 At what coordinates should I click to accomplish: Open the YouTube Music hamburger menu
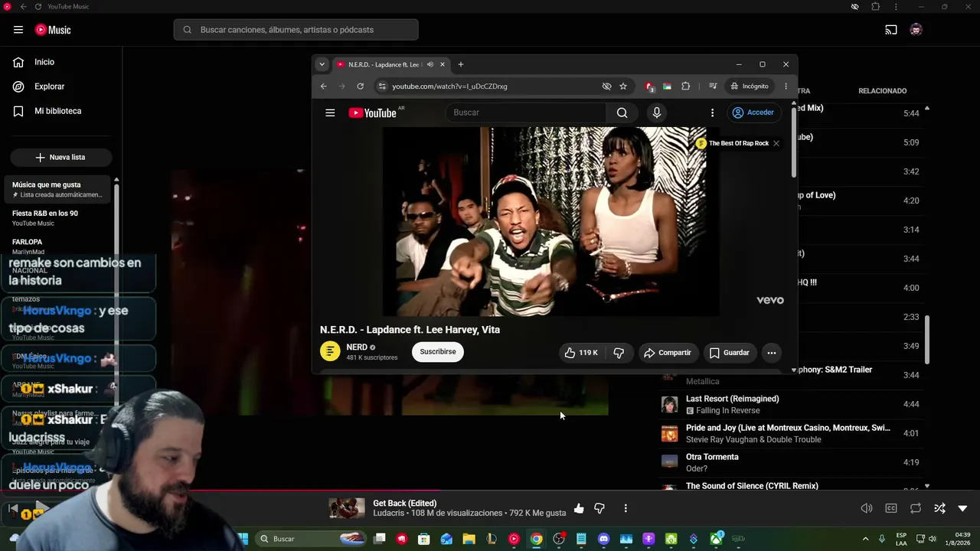coord(18,30)
